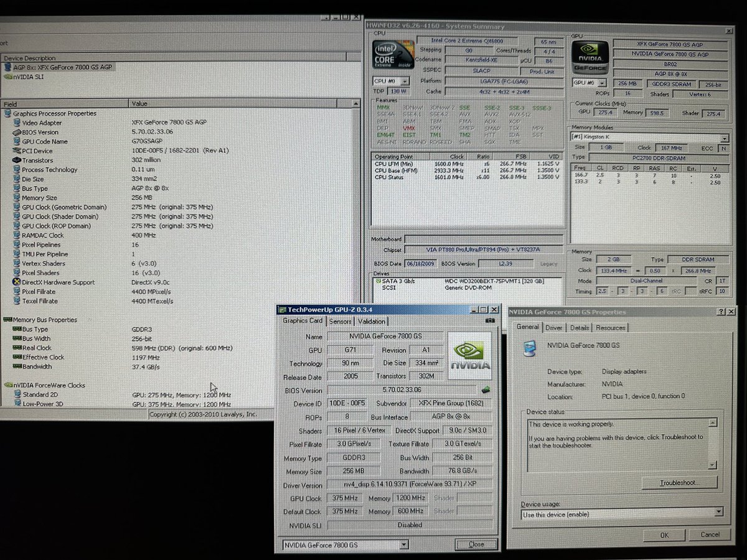Screen dimensions: 747x560
Task: Click the icon beside RAMDAC Clock row
Action: click(x=17, y=235)
